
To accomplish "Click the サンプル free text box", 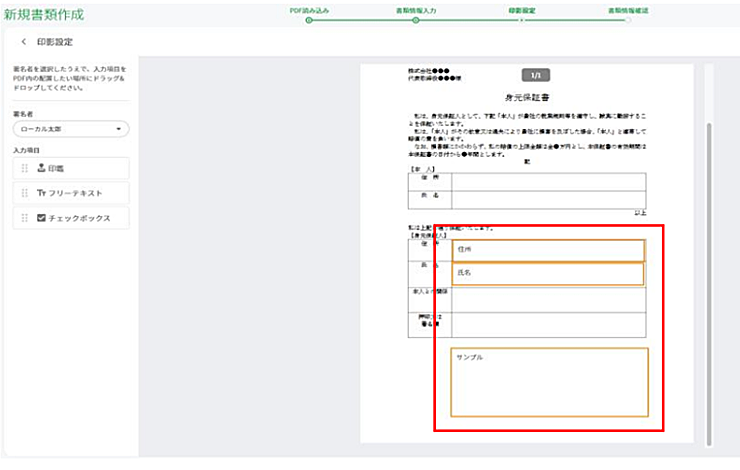I will [x=549, y=382].
